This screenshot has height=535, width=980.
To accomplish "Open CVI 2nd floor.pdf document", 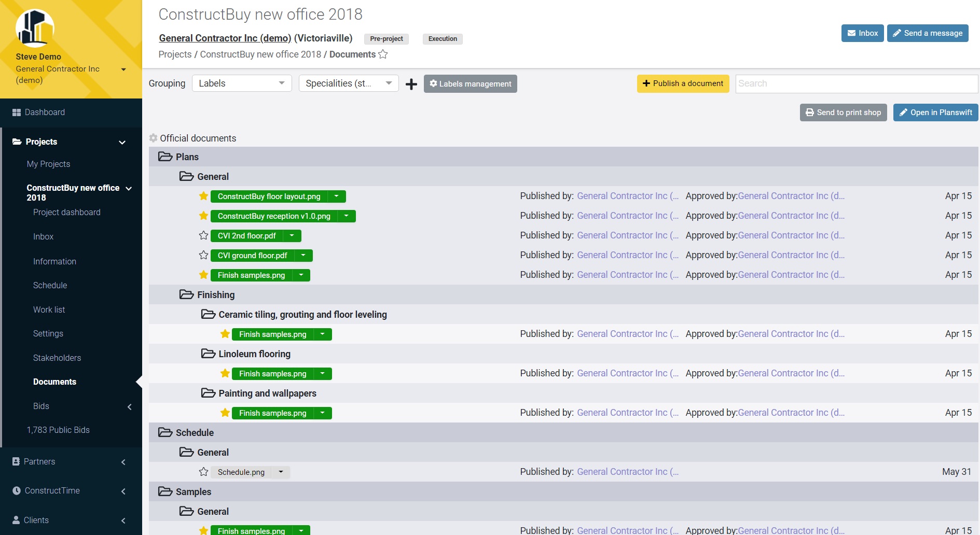I will (x=247, y=236).
